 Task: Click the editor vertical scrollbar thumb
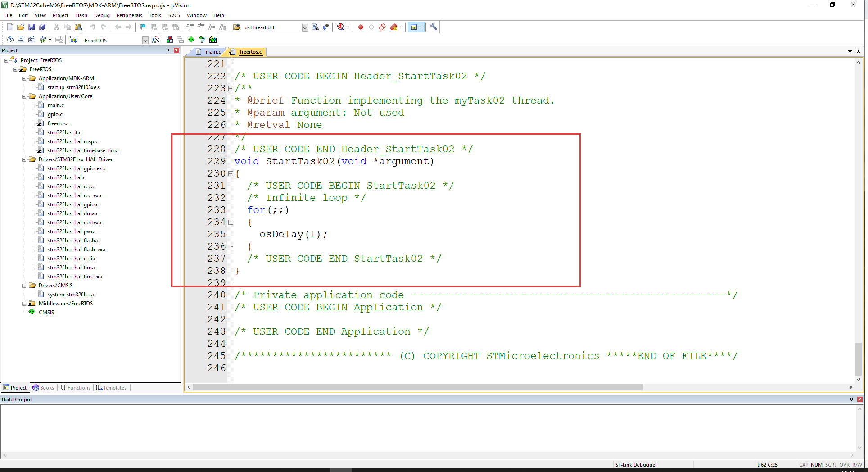click(x=859, y=359)
